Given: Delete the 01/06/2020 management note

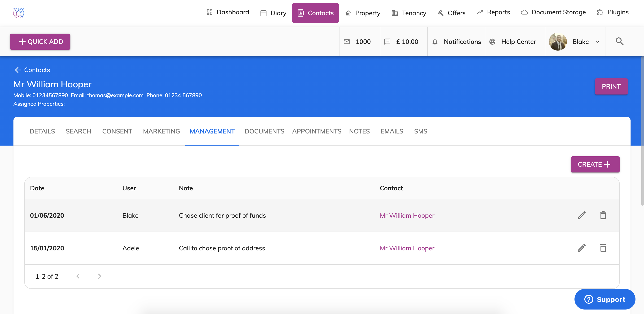Looking at the screenshot, I should pos(603,215).
